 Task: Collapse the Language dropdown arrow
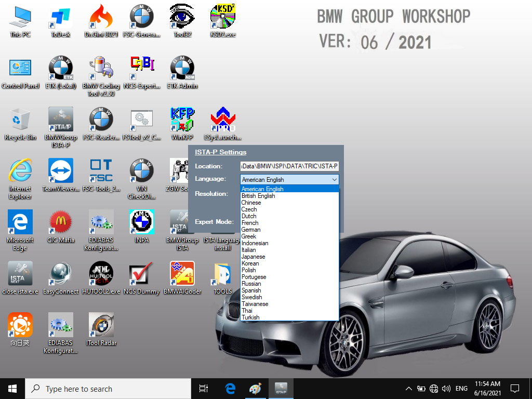(x=335, y=179)
